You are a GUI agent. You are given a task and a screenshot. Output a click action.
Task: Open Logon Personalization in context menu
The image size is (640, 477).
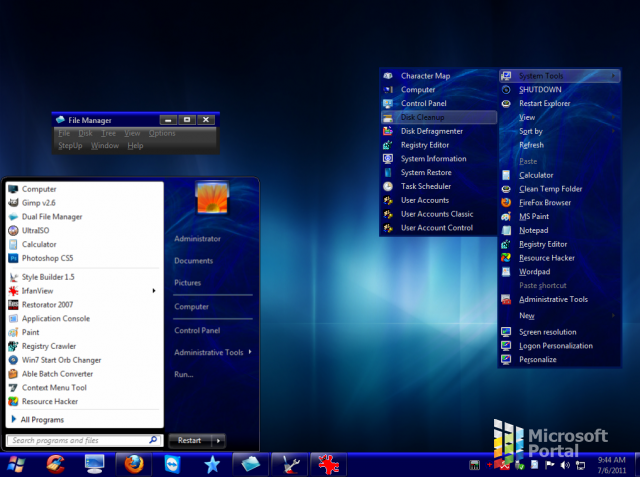pos(560,346)
